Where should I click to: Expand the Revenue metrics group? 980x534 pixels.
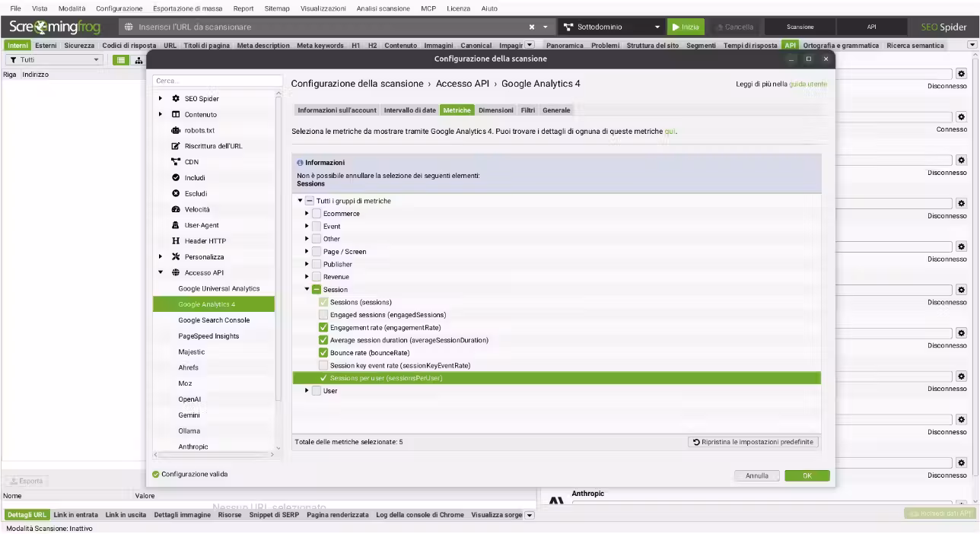click(x=307, y=277)
